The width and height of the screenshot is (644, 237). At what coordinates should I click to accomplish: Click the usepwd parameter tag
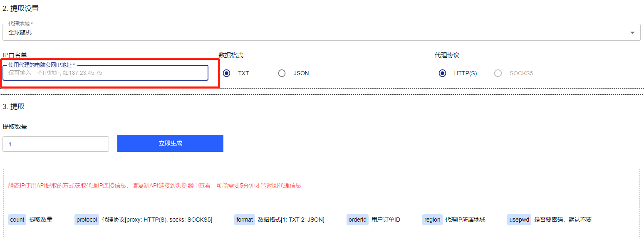pyautogui.click(x=519, y=220)
